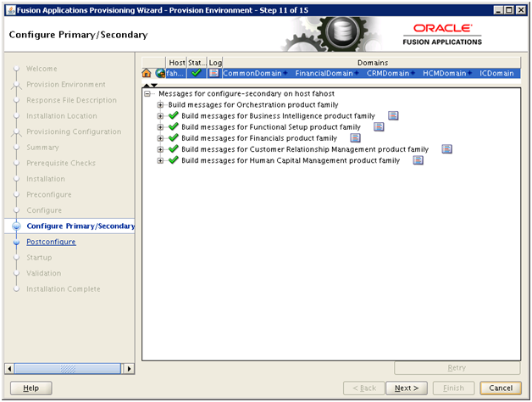Screen dimensions: 532x402
Task: Click green checkmark of Human Capital Management messages
Action: pos(174,160)
